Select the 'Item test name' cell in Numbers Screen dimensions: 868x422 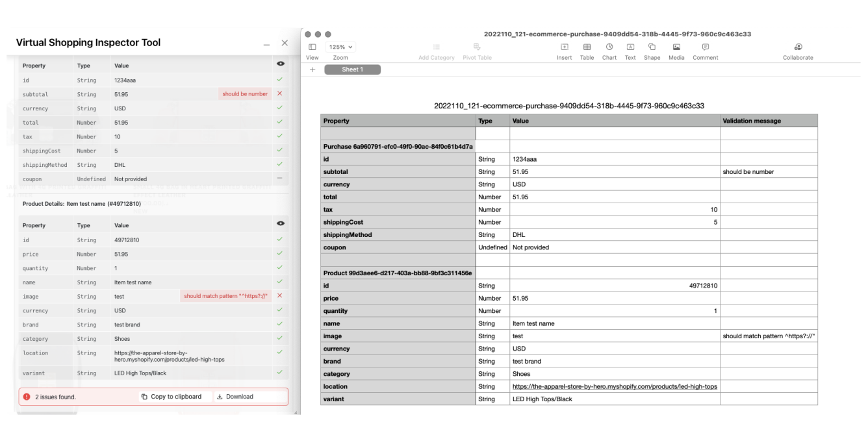[615, 323]
